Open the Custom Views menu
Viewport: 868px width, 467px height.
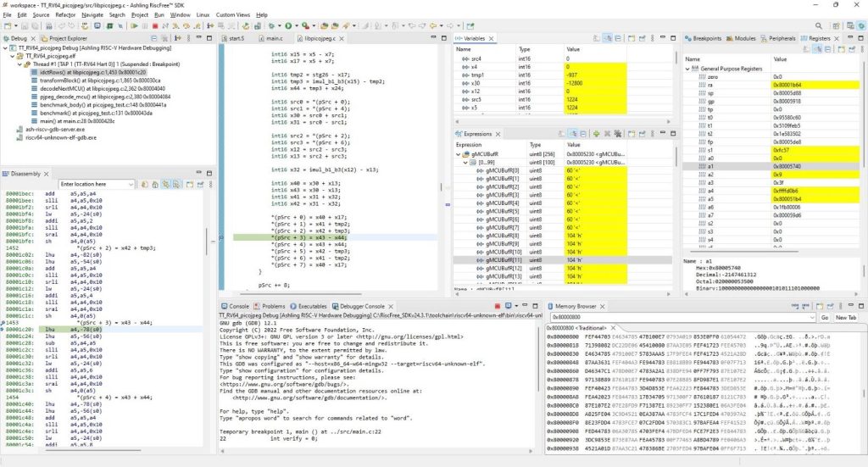(x=232, y=15)
